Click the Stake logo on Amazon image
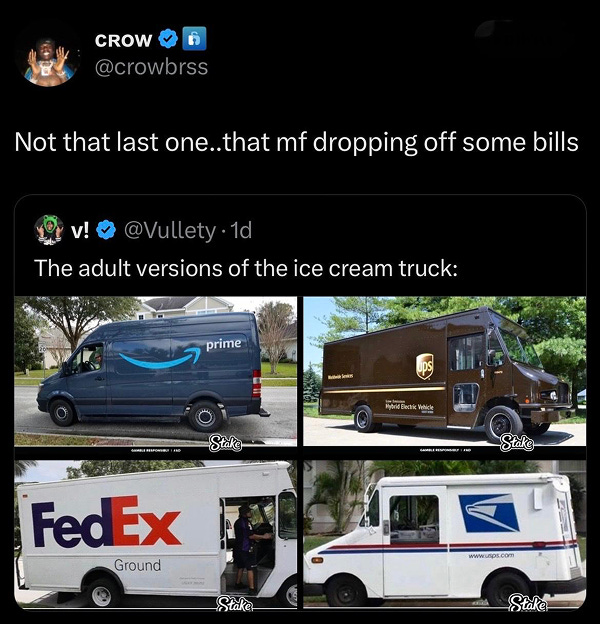Image resolution: width=600 pixels, height=624 pixels. tap(226, 443)
